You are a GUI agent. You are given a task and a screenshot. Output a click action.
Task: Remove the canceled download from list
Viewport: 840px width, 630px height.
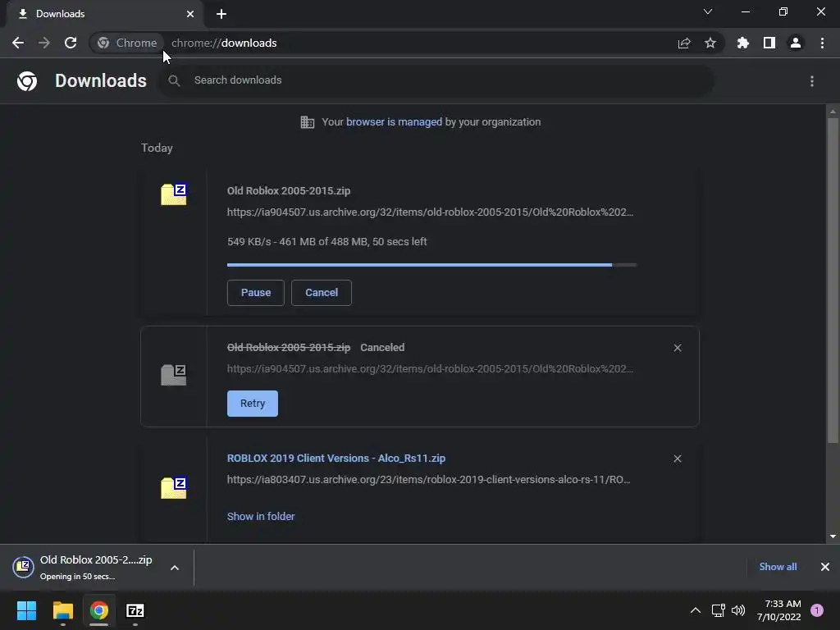pos(678,348)
